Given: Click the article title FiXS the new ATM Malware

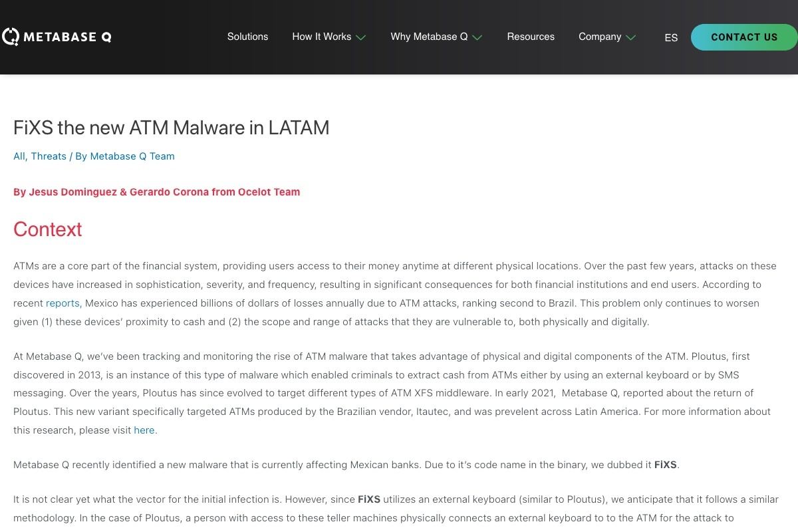Looking at the screenshot, I should click(172, 128).
